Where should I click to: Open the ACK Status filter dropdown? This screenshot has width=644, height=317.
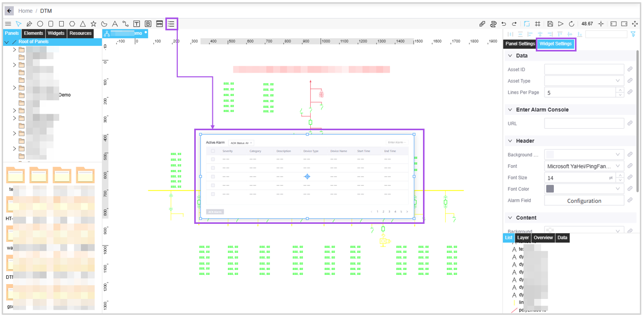241,143
